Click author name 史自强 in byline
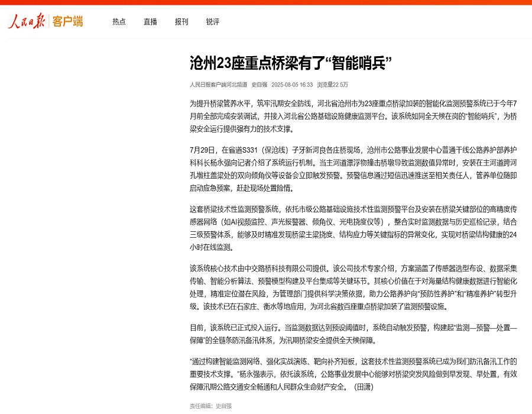Image resolution: width=532 pixels, height=414 pixels. (x=259, y=85)
